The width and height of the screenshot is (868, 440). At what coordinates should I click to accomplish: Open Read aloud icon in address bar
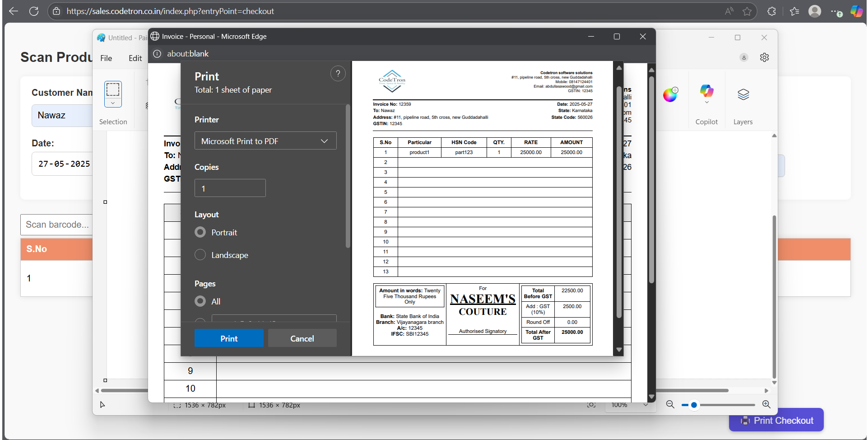click(729, 11)
